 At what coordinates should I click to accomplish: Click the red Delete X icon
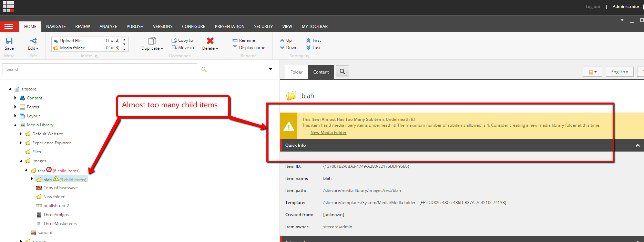(210, 41)
